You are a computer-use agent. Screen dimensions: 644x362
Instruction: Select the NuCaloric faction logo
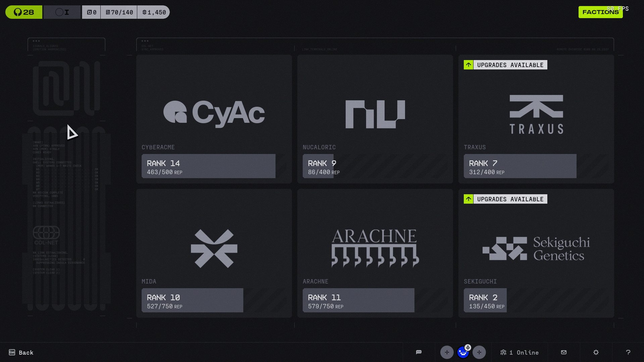375,114
